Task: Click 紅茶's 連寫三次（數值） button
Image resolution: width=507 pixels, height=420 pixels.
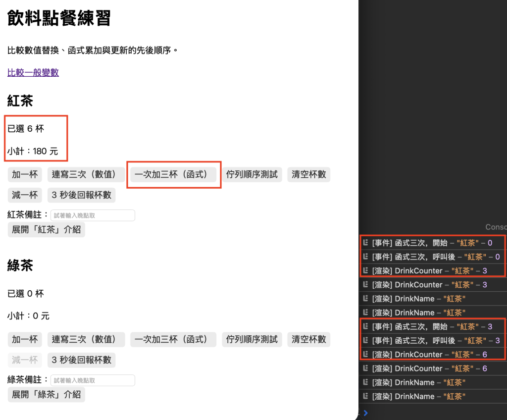Action: [86, 175]
